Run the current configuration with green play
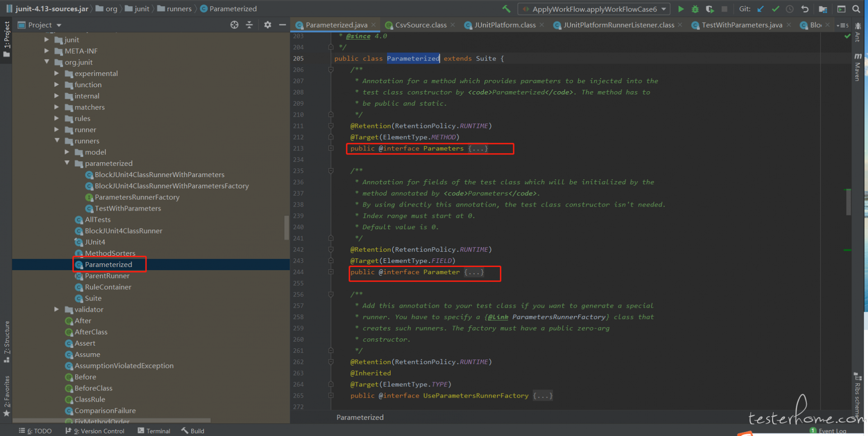Screen dimensions: 868x436 (x=681, y=9)
